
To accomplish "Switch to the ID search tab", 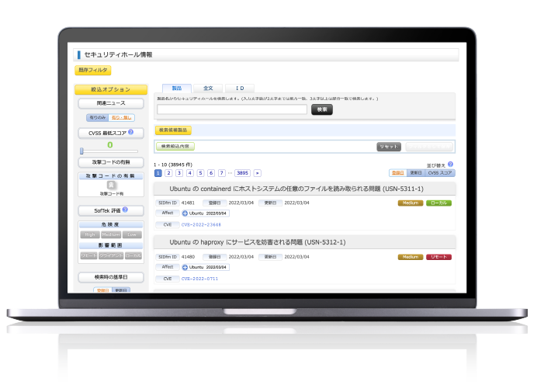I will 239,88.
